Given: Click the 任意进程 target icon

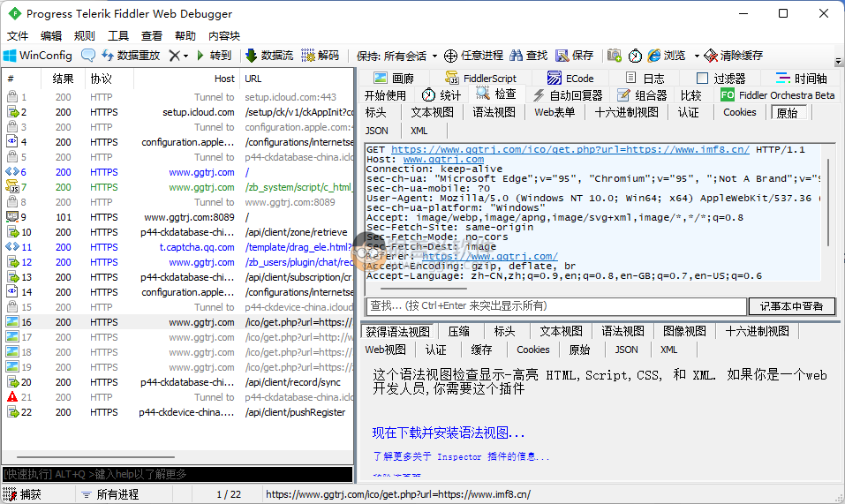Looking at the screenshot, I should 450,56.
